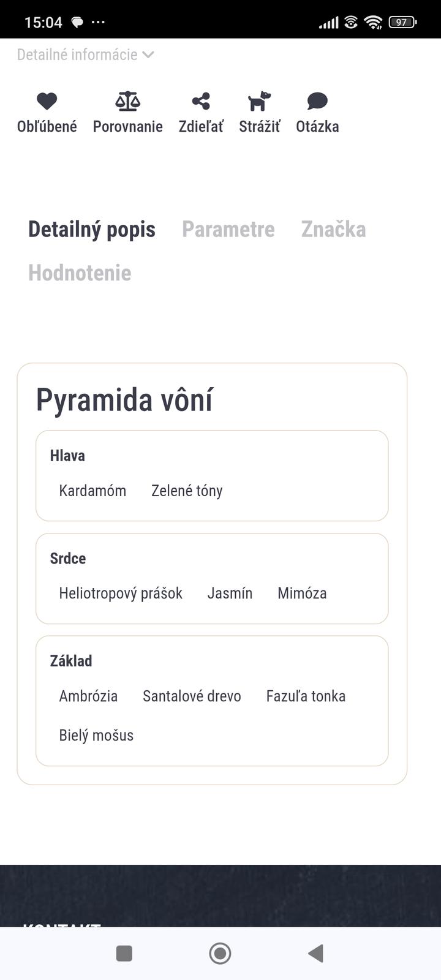Select the Heliotropový prášok note
Viewport: 441px width, 980px height.
(121, 594)
